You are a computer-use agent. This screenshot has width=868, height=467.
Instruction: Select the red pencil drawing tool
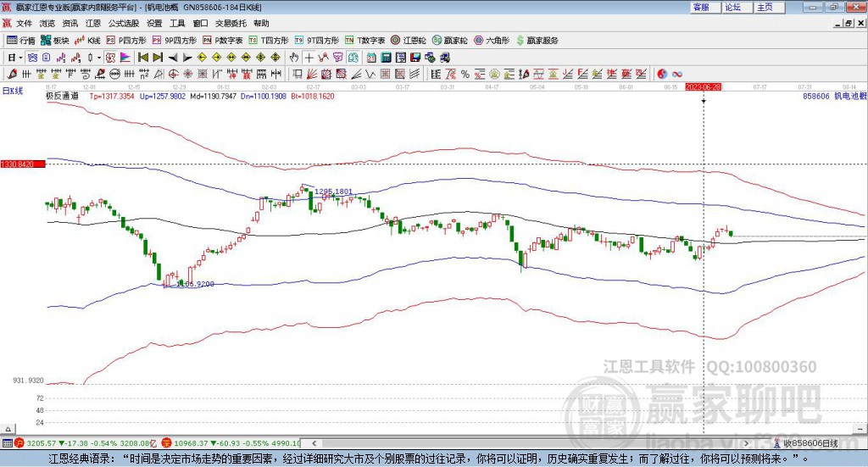click(x=12, y=74)
